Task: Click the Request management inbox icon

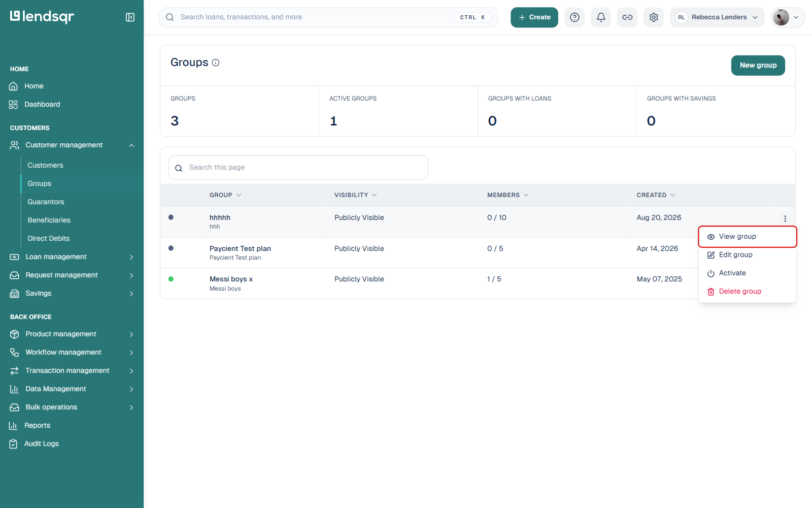Action: 14,275
